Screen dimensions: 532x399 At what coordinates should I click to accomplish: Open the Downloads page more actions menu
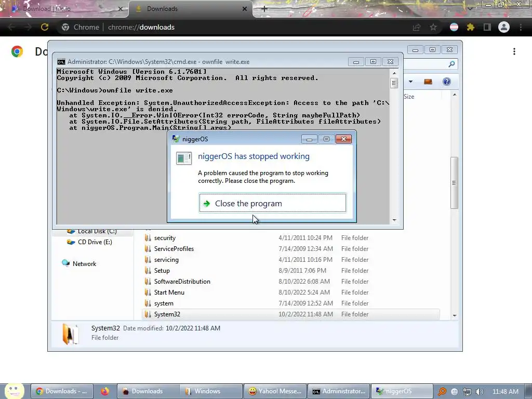coord(514,51)
